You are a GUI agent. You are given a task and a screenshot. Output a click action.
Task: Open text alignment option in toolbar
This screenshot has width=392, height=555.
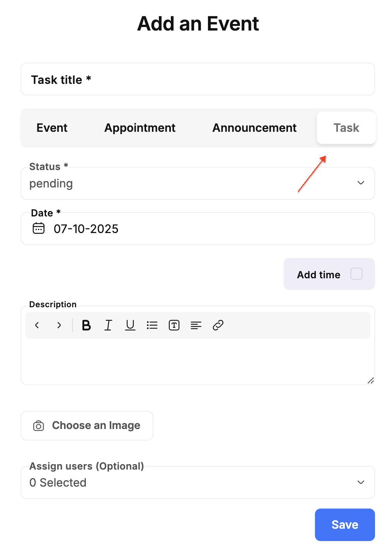click(x=196, y=325)
